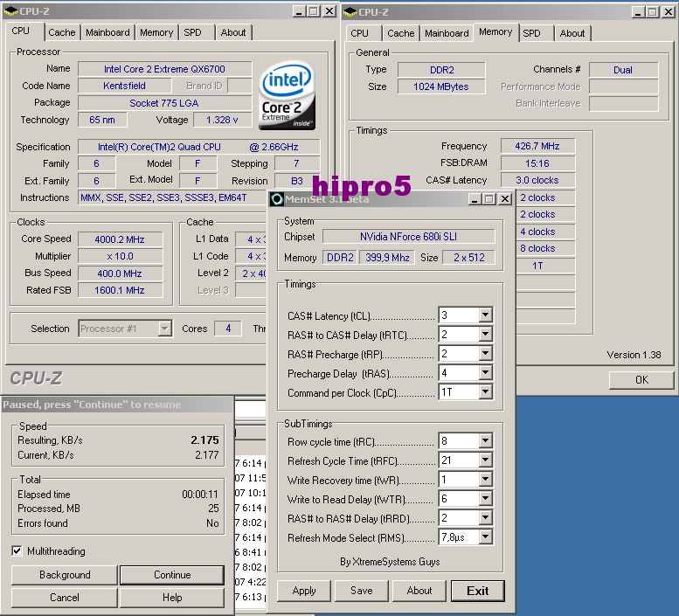Switch to Cache tab in left CPU-Z
The width and height of the screenshot is (679, 616).
62,32
